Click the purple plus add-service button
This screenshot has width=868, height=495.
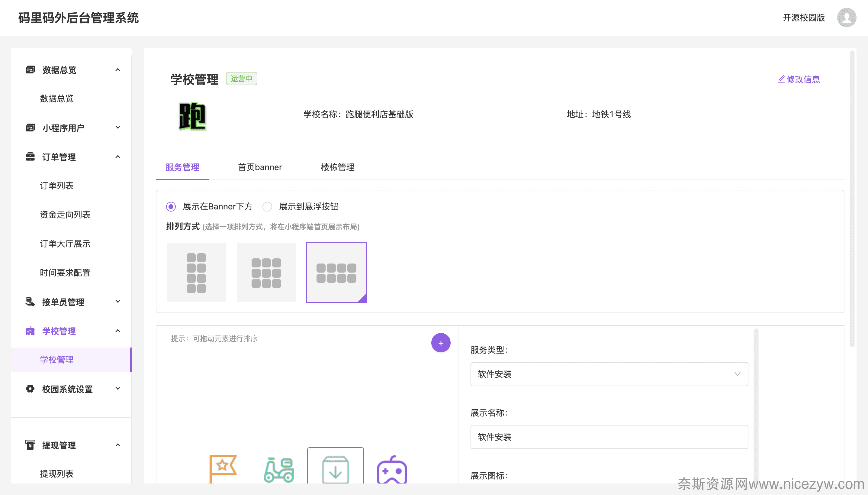click(x=441, y=343)
